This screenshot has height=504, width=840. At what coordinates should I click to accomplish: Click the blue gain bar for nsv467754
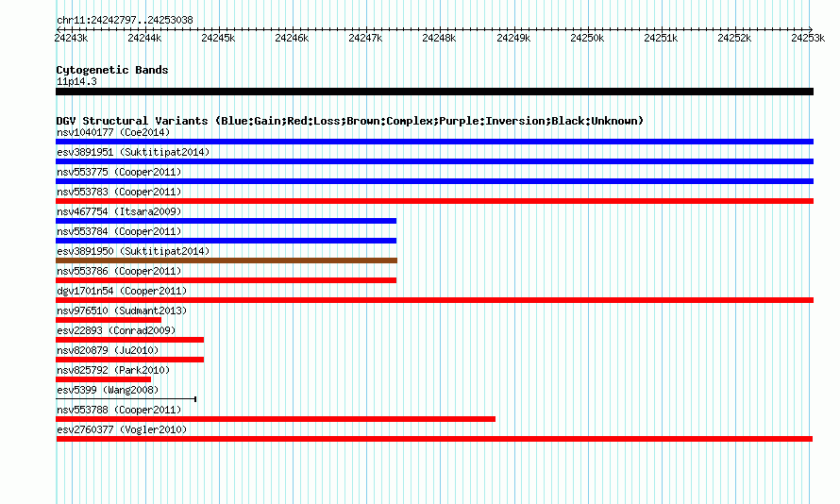227,221
